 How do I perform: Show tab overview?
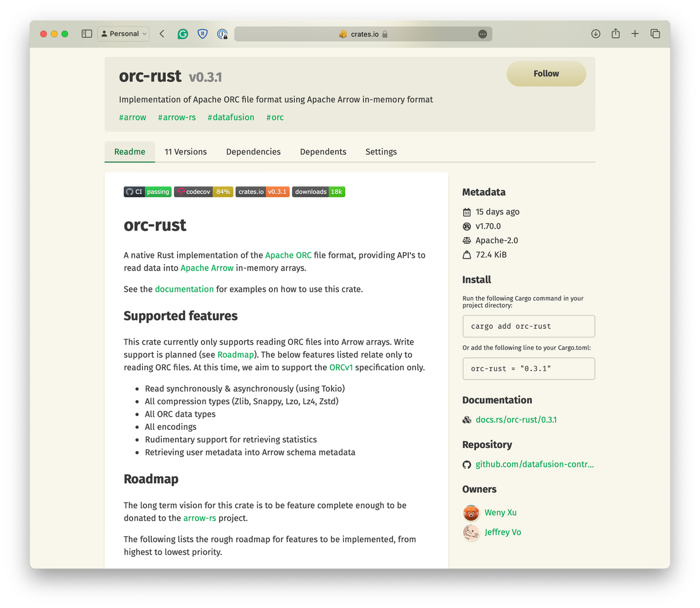655,34
